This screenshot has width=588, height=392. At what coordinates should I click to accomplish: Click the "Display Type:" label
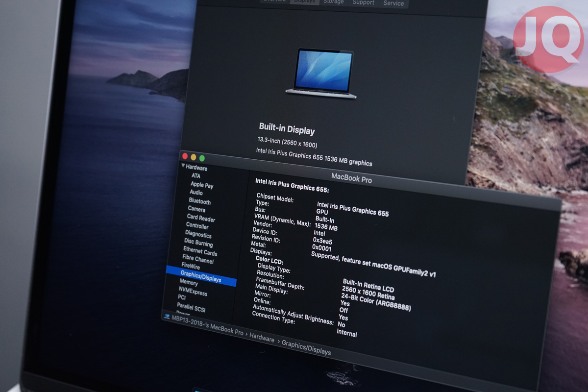pyautogui.click(x=273, y=268)
